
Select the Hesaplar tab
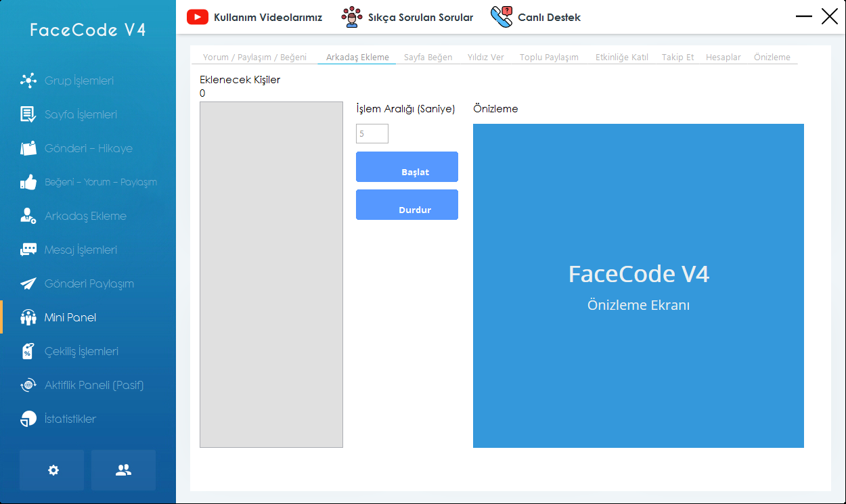[723, 58]
